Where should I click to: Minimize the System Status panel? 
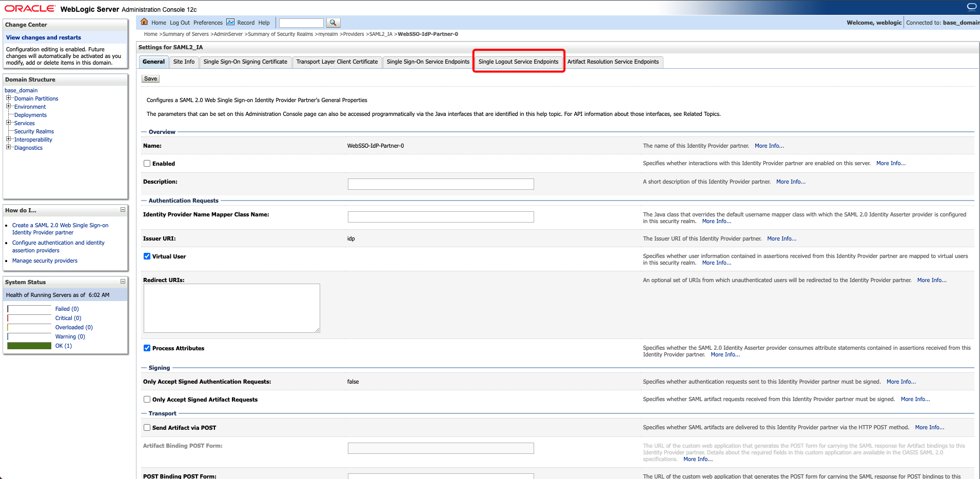(x=123, y=282)
